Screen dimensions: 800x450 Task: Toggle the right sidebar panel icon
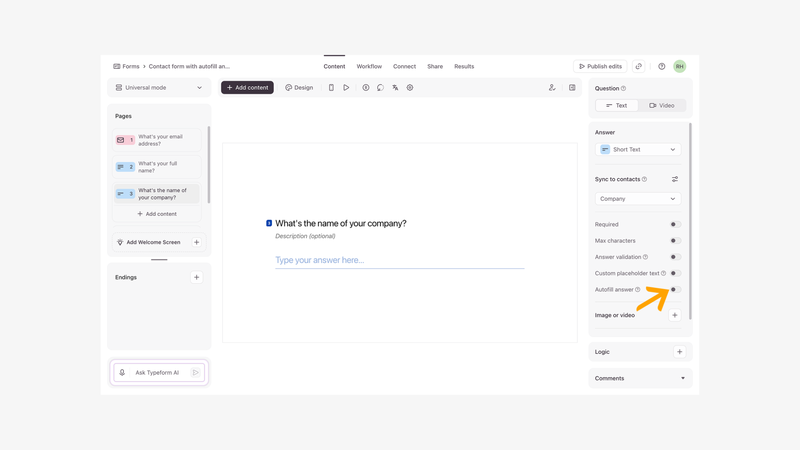(x=572, y=88)
